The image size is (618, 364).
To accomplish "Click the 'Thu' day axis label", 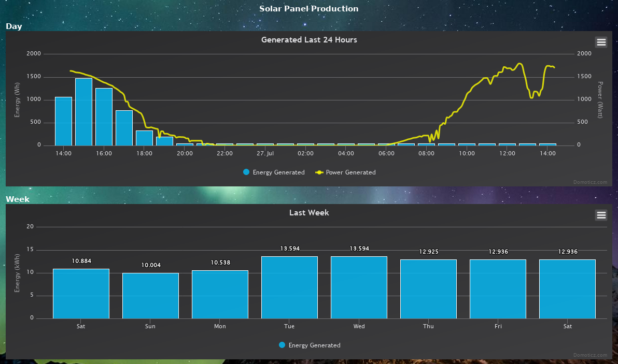I will (x=428, y=326).
